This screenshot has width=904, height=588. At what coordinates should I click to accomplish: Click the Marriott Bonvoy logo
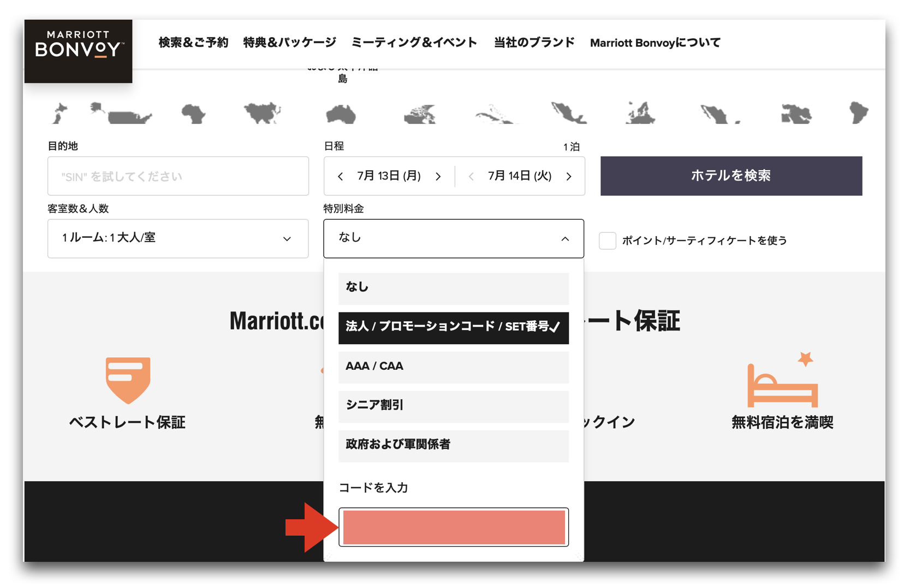[x=78, y=51]
